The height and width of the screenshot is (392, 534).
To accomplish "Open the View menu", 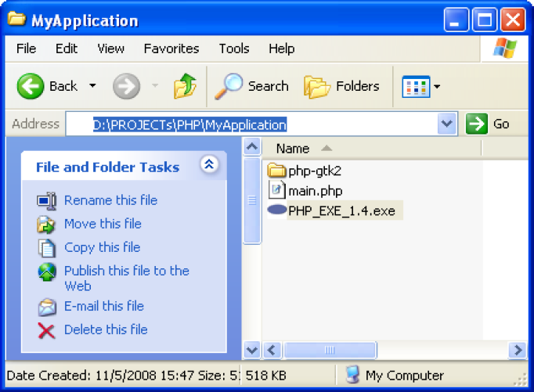I will tap(111, 49).
